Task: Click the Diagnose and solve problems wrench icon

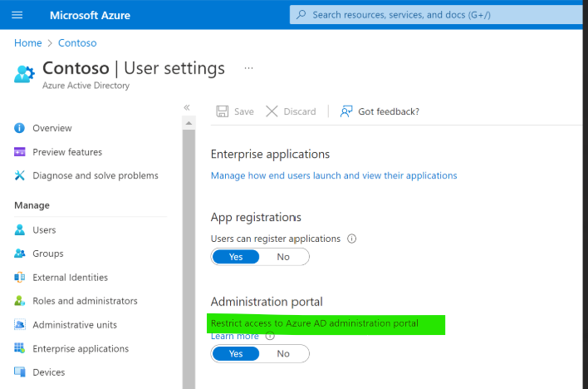Action: click(x=20, y=175)
